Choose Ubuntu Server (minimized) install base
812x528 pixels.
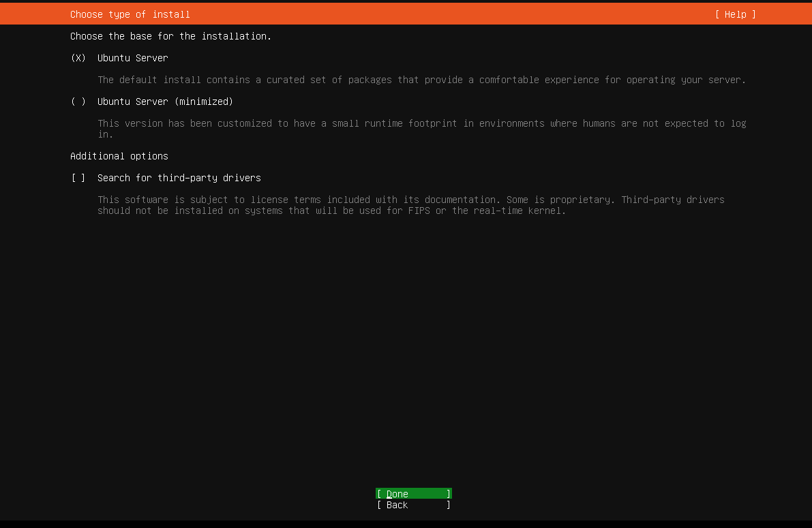152,102
